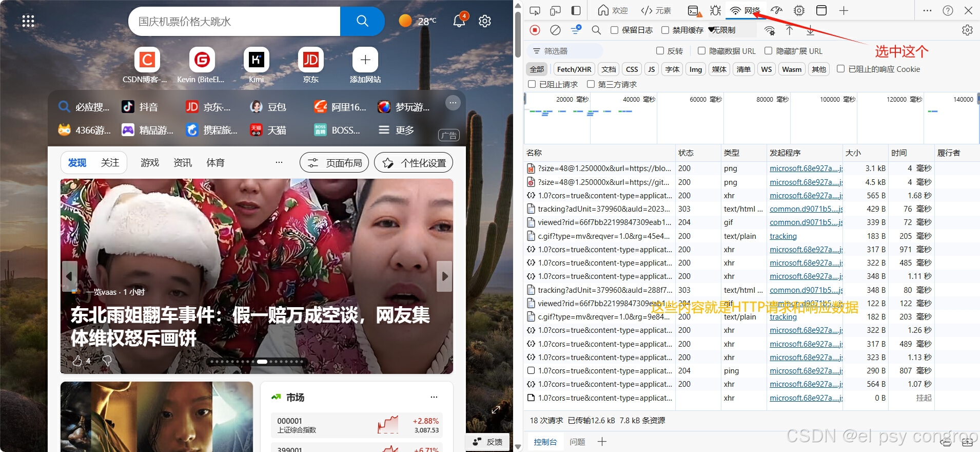
Task: Click the blue search button on new tab page
Action: 362,21
